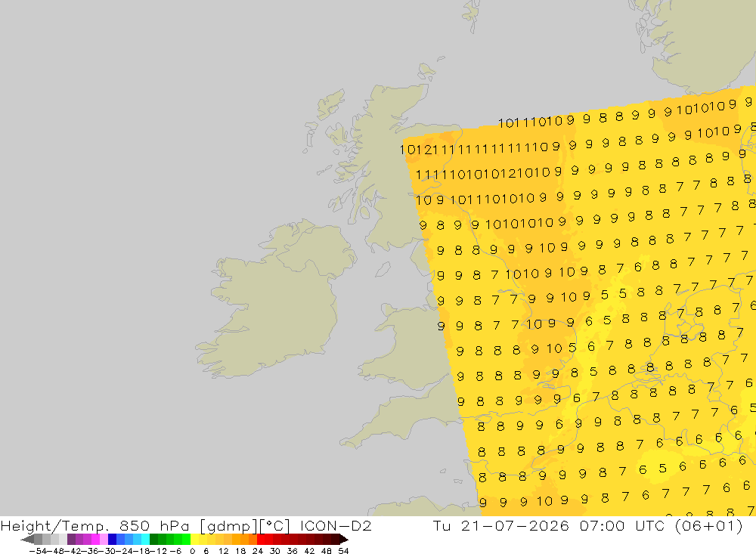Click the dark blue legend segment above -30

[x=113, y=539]
